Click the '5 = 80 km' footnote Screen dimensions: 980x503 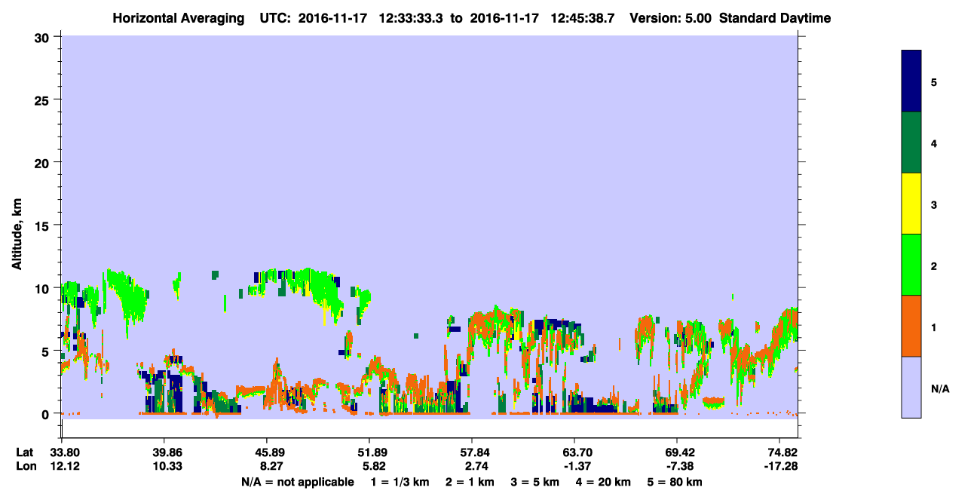click(675, 482)
